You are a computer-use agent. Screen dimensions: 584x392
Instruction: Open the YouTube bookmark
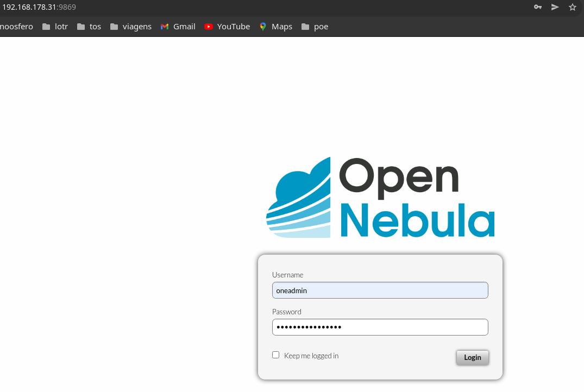tap(227, 27)
